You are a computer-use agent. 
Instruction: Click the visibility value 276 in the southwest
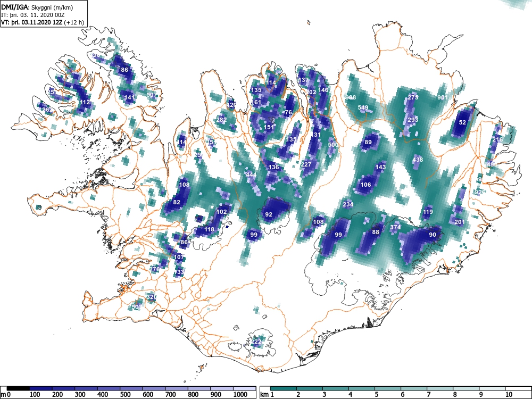[x=154, y=269]
